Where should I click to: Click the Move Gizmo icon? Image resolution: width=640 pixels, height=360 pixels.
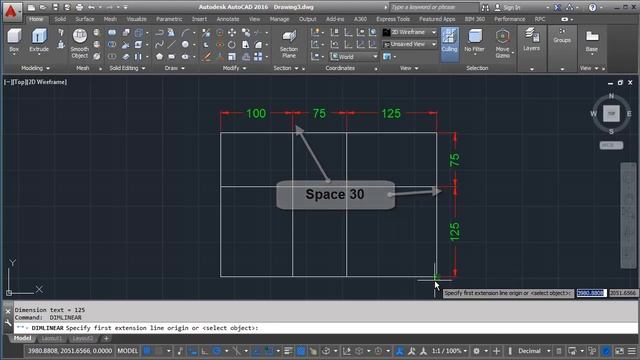[502, 43]
